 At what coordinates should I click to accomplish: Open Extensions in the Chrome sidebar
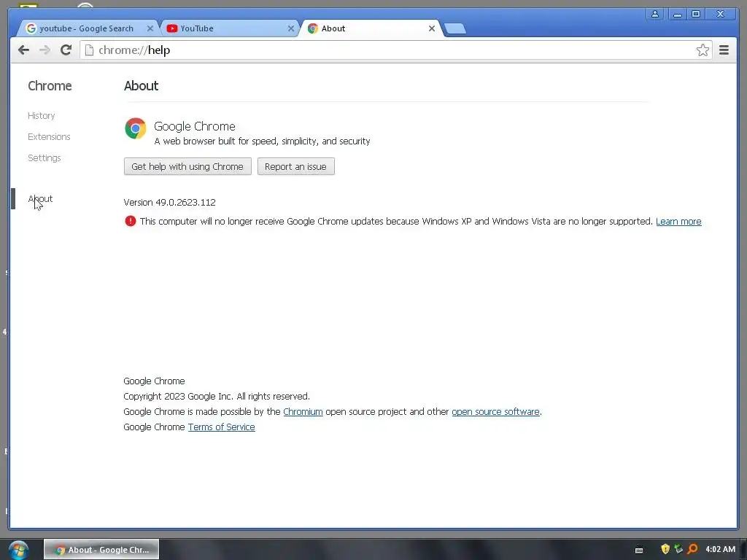tap(49, 136)
